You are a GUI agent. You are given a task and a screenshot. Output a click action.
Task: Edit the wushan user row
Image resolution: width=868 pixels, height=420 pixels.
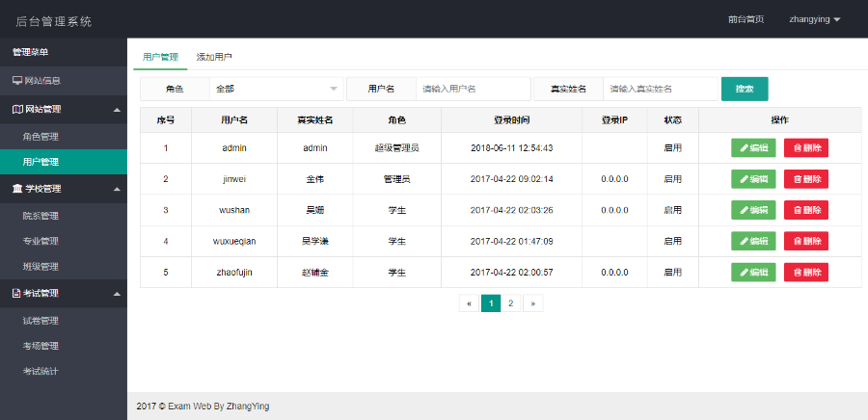(753, 210)
